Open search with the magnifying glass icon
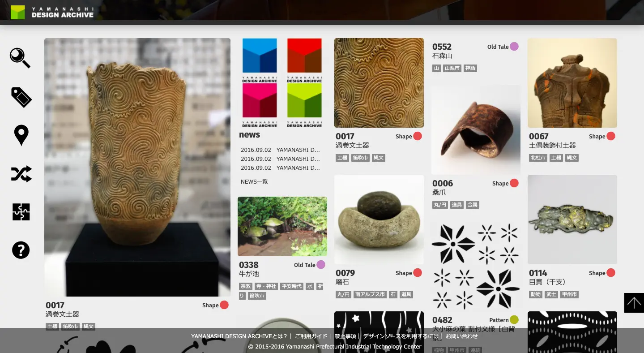Screen dimensions: 644x353 (20, 58)
